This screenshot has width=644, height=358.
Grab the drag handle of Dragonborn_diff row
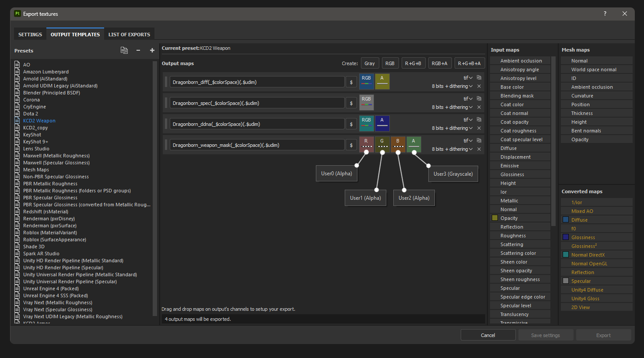point(166,82)
